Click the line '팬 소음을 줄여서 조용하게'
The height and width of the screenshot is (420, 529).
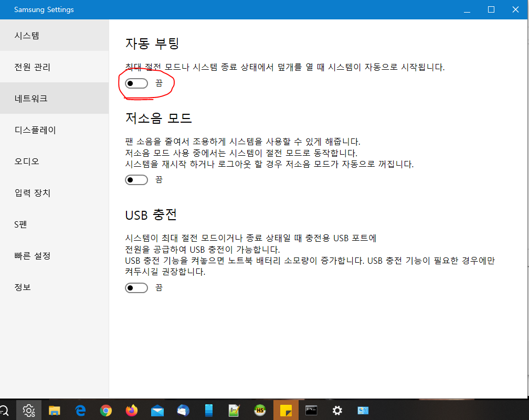tap(242, 142)
